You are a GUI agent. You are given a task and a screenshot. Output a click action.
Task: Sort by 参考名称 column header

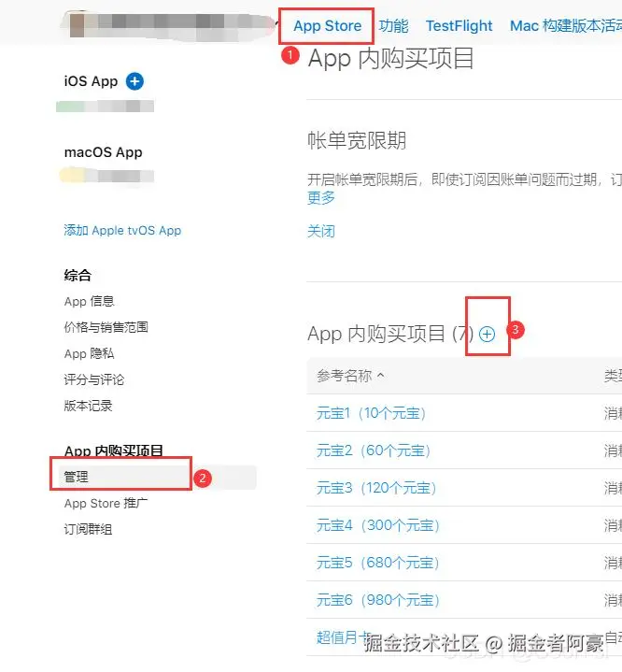pos(350,376)
